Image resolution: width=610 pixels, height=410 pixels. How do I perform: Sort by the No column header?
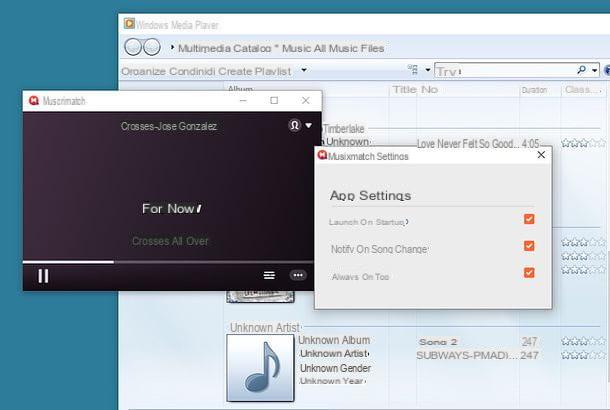[x=429, y=89]
